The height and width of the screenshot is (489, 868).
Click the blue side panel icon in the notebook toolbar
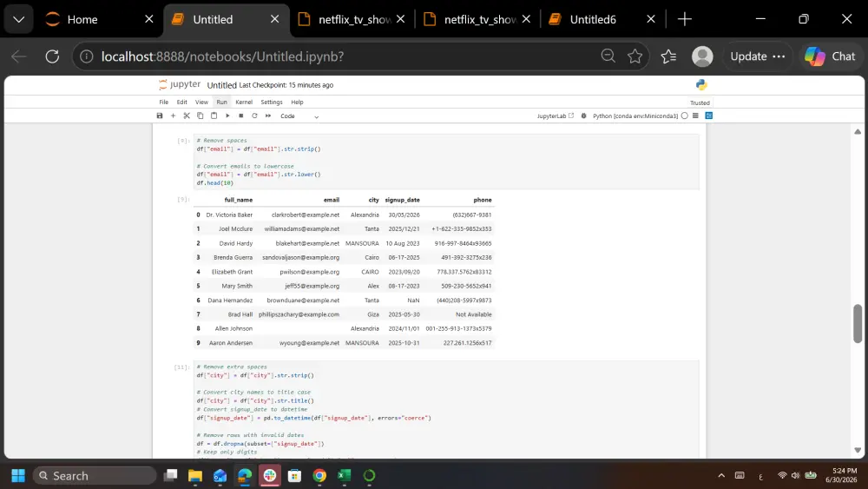(x=708, y=116)
